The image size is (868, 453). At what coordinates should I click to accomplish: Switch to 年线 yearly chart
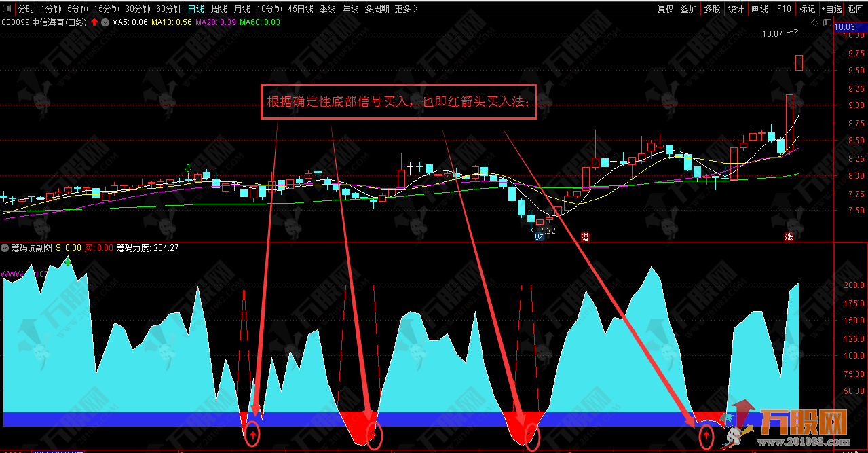pyautogui.click(x=350, y=9)
